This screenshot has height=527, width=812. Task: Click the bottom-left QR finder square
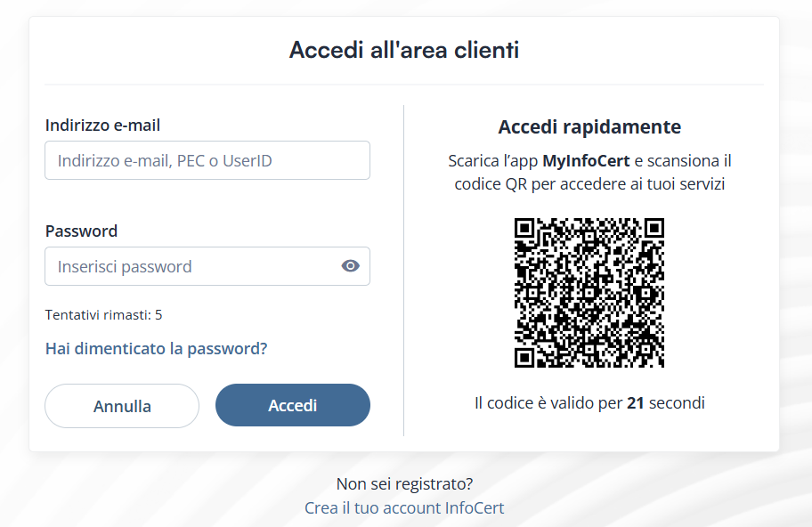click(524, 358)
